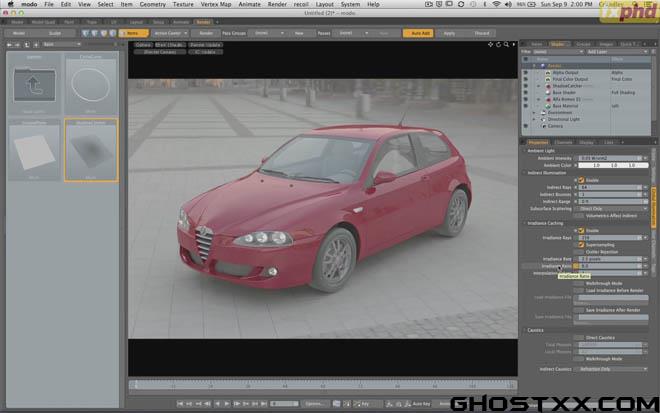The width and height of the screenshot is (660, 413).
Task: Switch to the Shader tab
Action: click(558, 44)
